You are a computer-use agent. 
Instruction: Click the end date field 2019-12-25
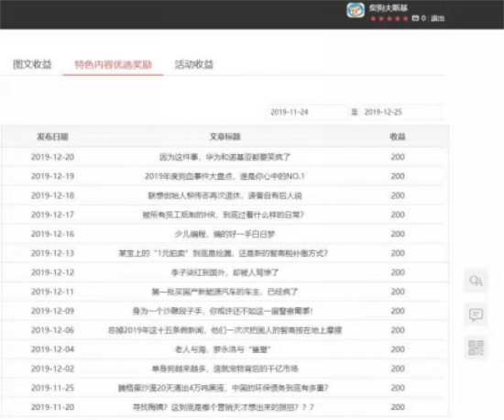(x=401, y=112)
